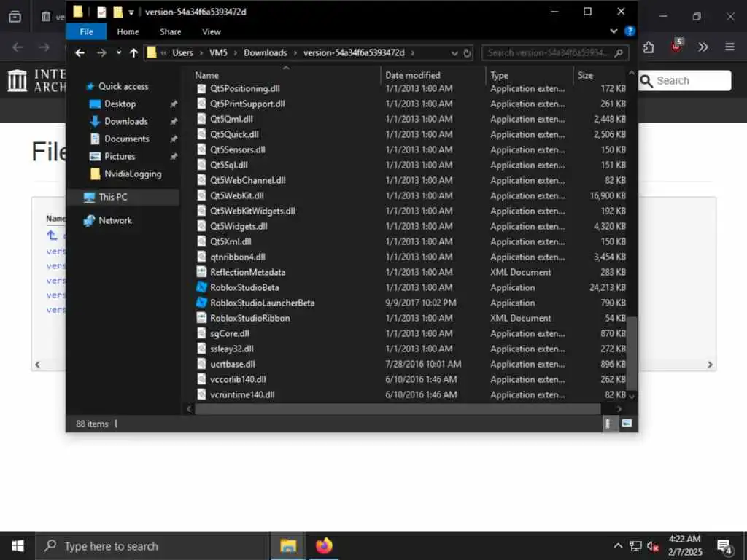This screenshot has width=747, height=560.
Task: Open the View ribbon tab
Action: tap(211, 32)
